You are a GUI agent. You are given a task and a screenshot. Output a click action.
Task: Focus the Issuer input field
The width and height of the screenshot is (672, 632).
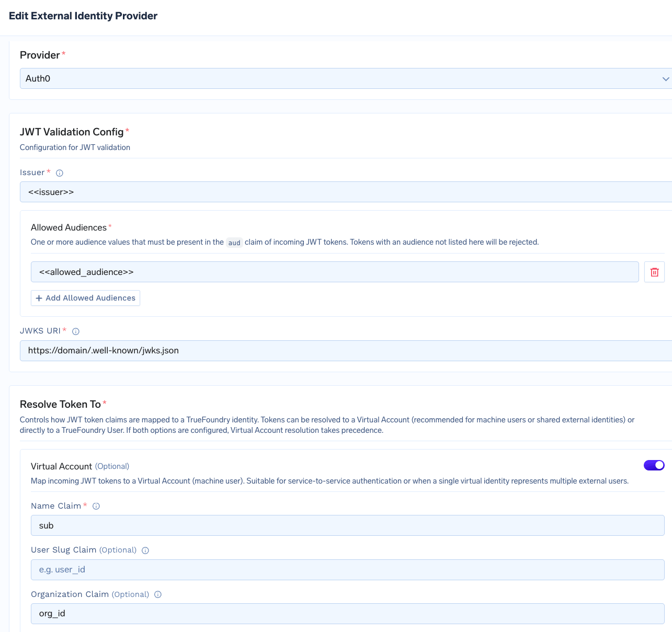(x=346, y=192)
